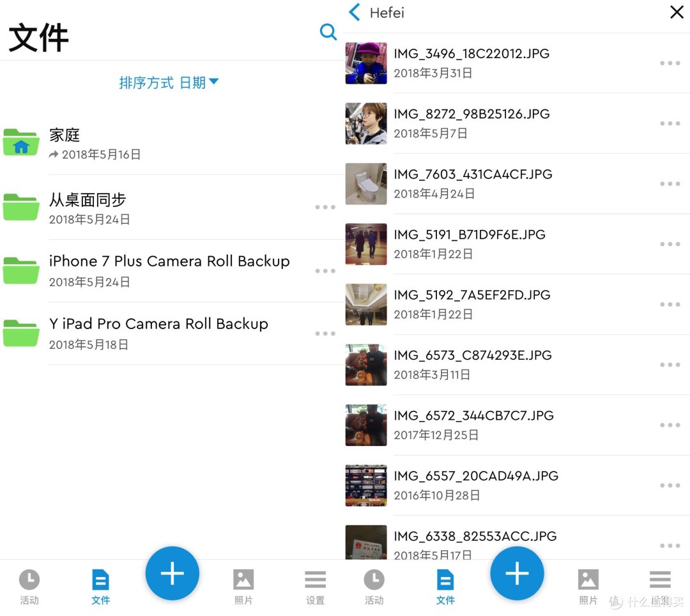Open iPhone 7 Plus Camera Roll Backup folder icon

point(20,270)
